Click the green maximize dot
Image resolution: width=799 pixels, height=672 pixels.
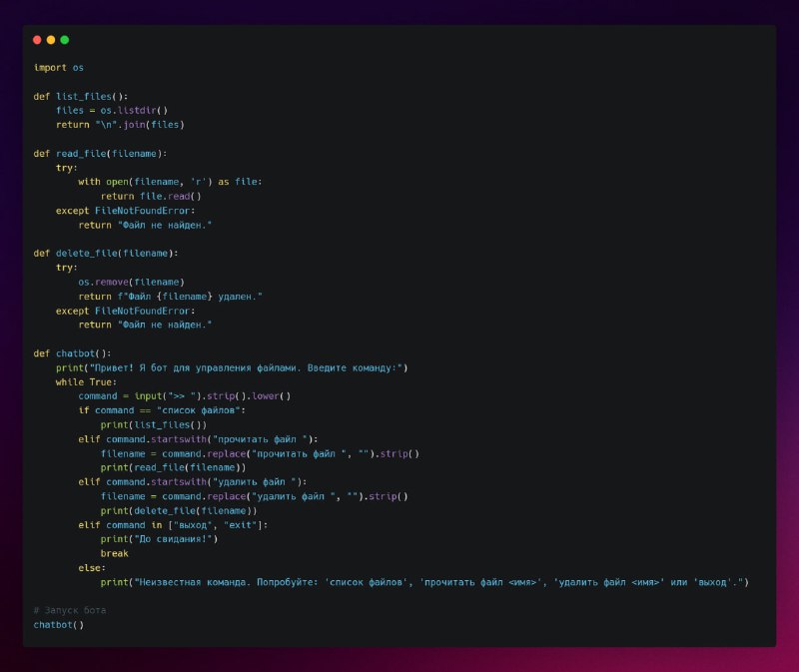point(65,40)
